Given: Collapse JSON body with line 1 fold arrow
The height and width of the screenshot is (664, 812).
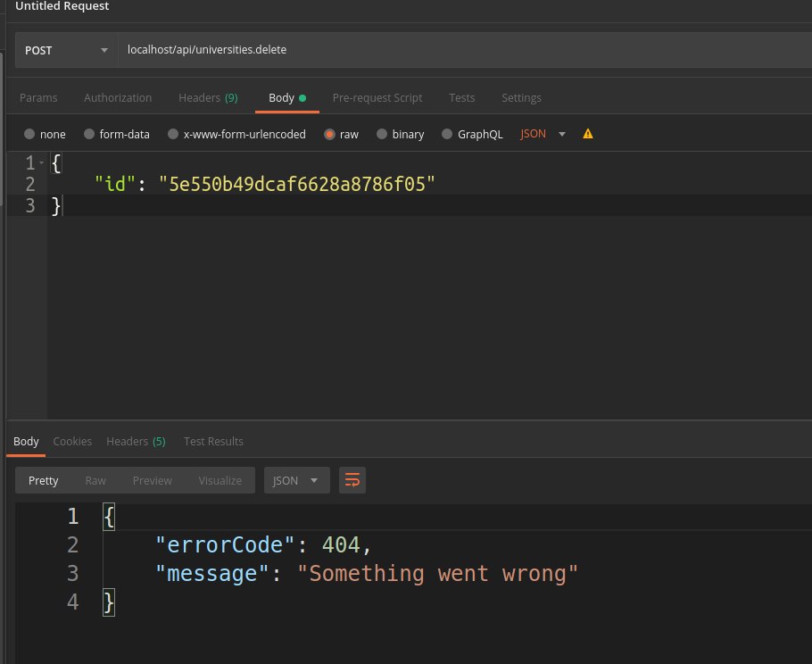Looking at the screenshot, I should pyautogui.click(x=41, y=163).
